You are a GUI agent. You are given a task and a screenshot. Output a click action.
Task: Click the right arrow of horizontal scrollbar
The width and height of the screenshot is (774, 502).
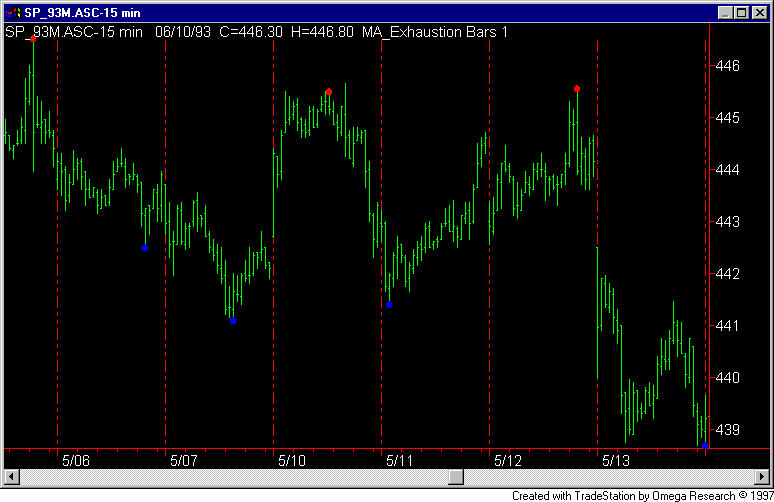pyautogui.click(x=762, y=477)
